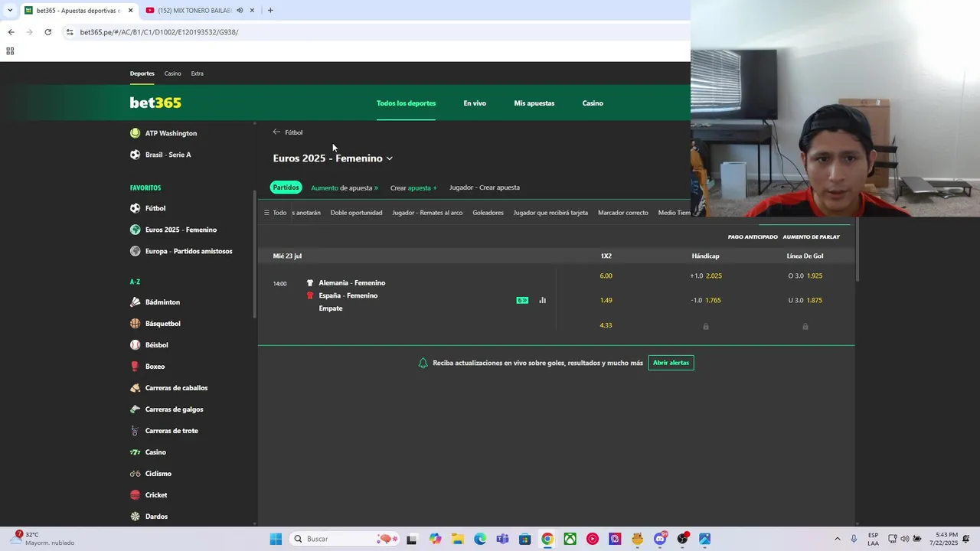
Task: Select Under 3.0 goals at 1.875
Action: click(x=805, y=300)
